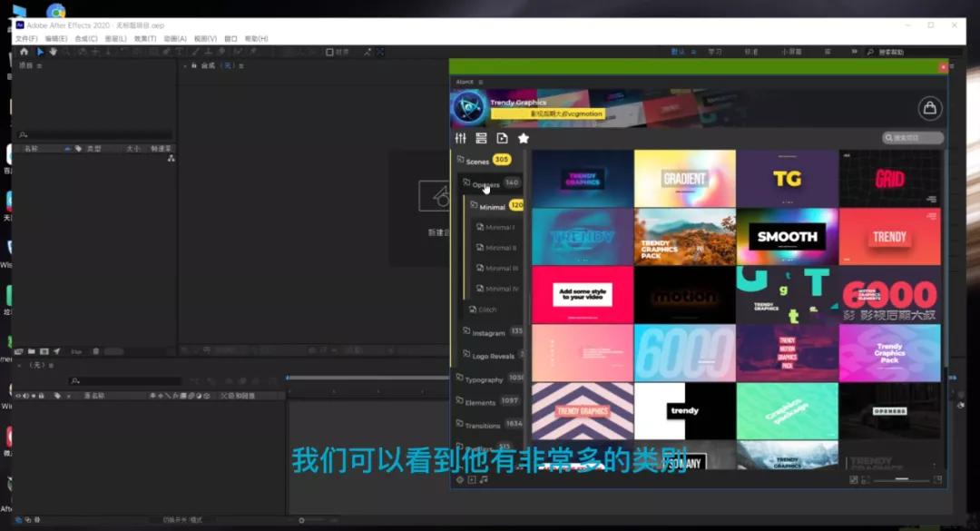
Task: Select the Type tool in the toolbar
Action: (x=179, y=52)
